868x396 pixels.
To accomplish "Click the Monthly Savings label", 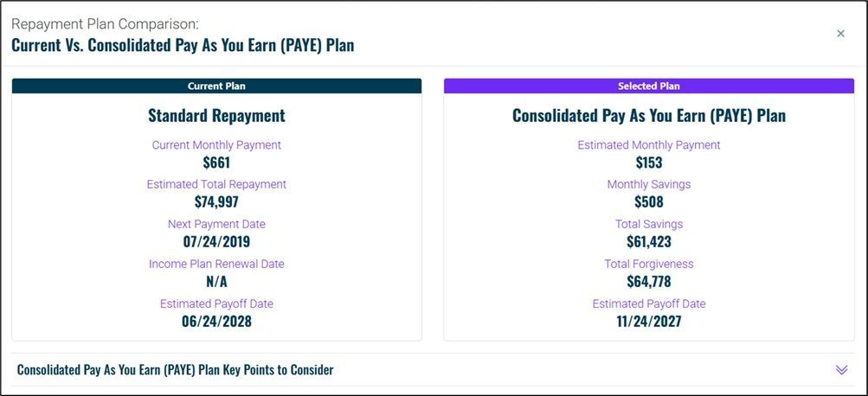I will (x=649, y=184).
